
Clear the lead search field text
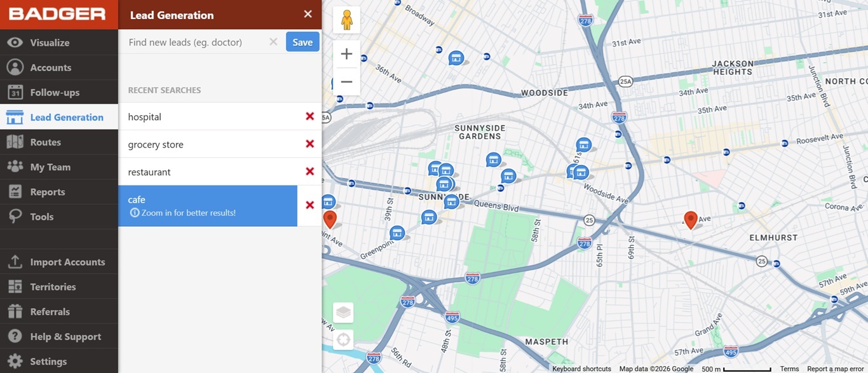point(273,42)
